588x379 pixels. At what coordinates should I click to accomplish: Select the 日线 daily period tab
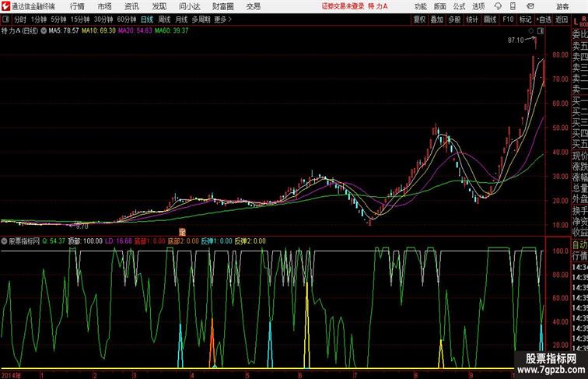coord(147,19)
